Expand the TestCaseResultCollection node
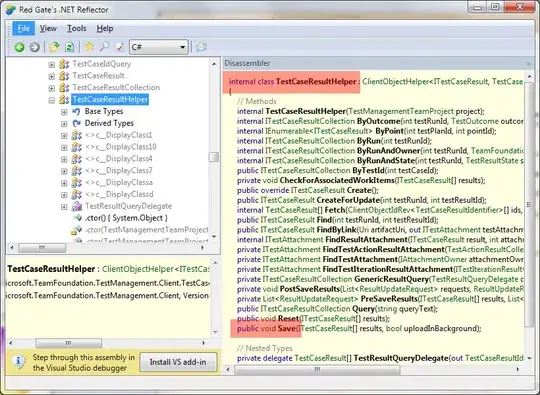 52,88
